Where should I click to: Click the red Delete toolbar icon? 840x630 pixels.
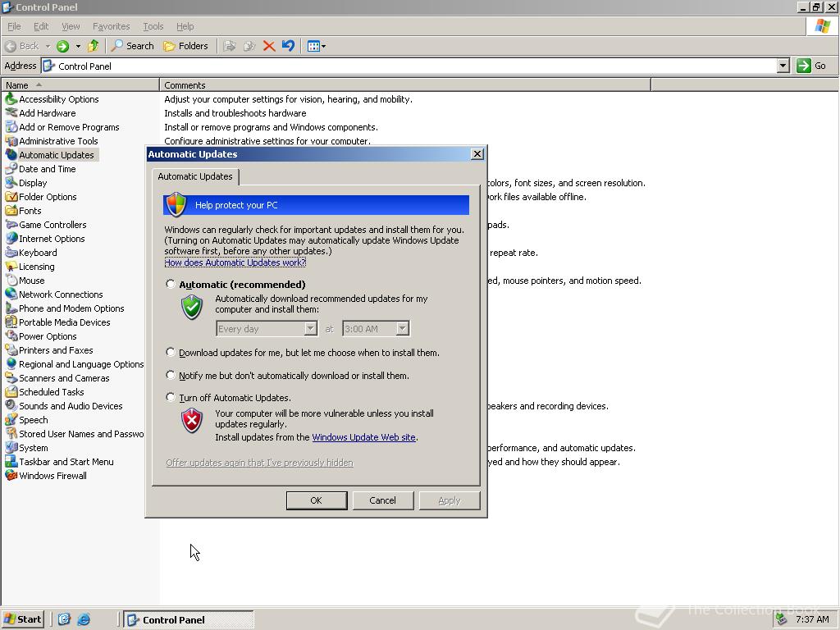269,46
